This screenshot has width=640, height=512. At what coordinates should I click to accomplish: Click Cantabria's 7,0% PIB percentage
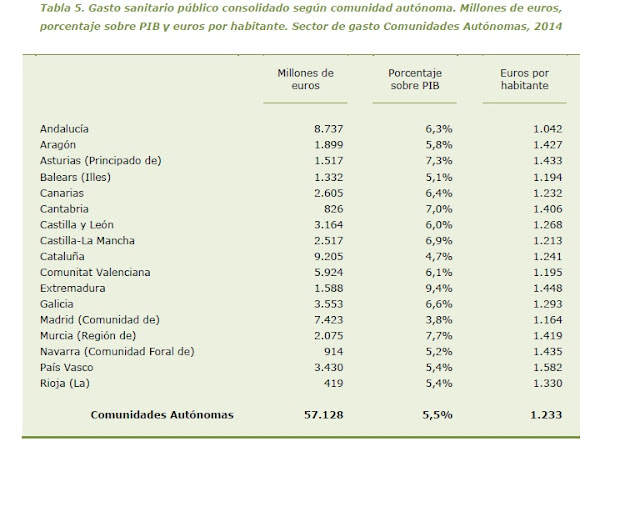pos(439,209)
